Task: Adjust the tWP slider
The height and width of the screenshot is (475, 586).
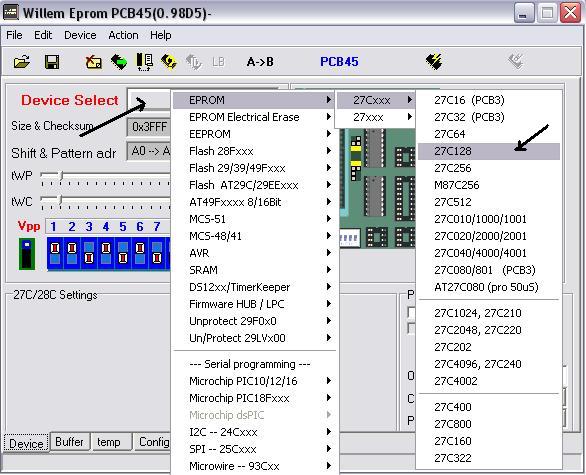Action: (62, 175)
